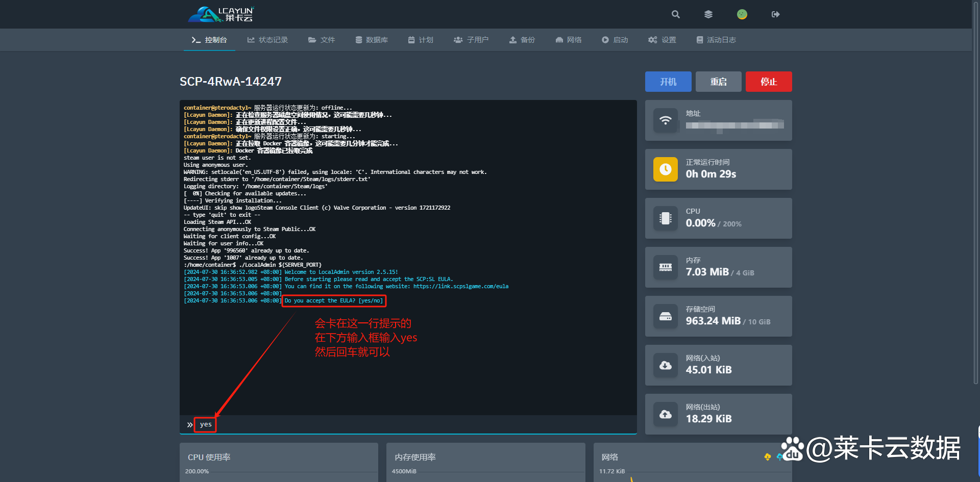The image size is (980, 482).
Task: Open the 设置 tab
Action: coord(662,40)
